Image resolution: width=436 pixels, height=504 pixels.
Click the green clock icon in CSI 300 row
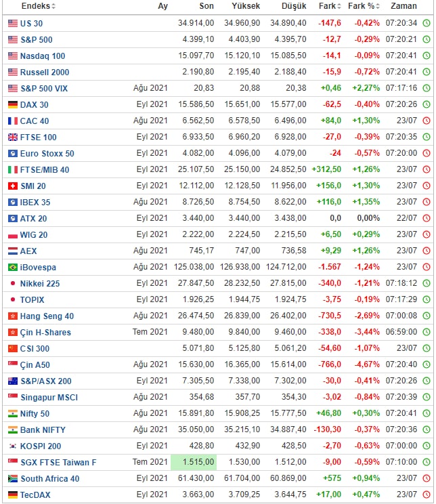pyautogui.click(x=427, y=348)
